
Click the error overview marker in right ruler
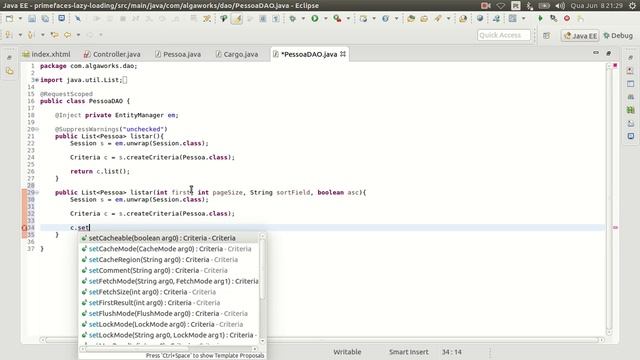point(615,228)
